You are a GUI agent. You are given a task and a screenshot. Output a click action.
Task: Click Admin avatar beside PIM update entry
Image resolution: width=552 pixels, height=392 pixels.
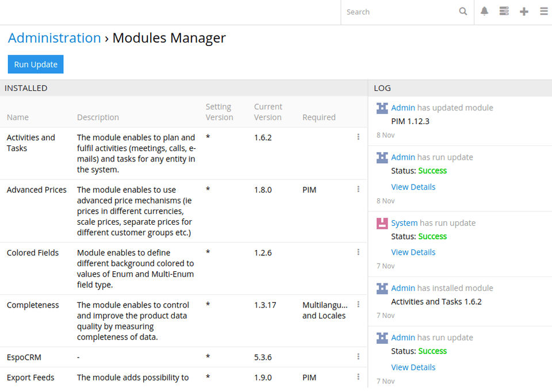pos(382,108)
